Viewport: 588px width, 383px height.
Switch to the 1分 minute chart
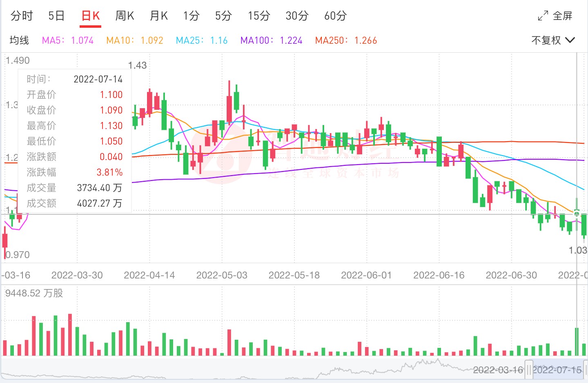point(191,16)
